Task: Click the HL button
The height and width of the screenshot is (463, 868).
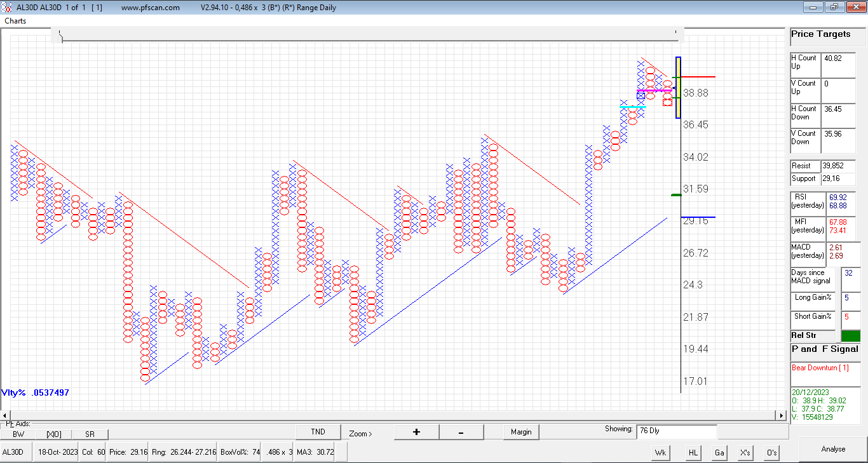Action: pos(693,453)
